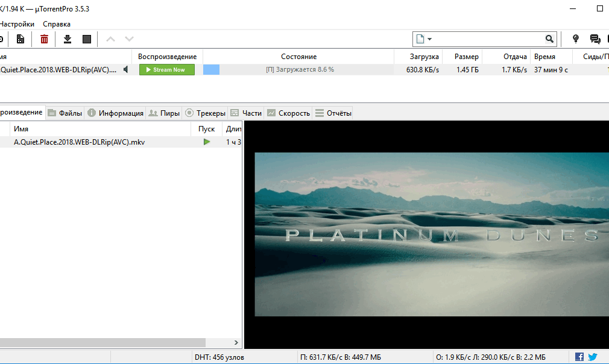Open the Скорость tab

coord(288,113)
